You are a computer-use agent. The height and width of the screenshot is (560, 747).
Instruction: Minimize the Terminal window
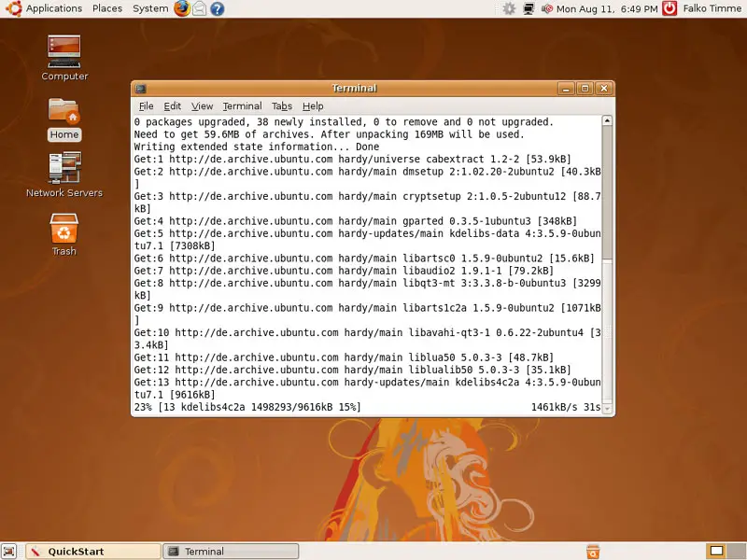[x=566, y=89]
